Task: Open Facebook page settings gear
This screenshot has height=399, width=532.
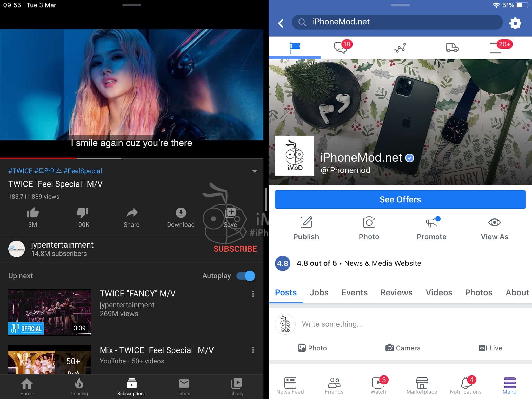Action: 515,23
